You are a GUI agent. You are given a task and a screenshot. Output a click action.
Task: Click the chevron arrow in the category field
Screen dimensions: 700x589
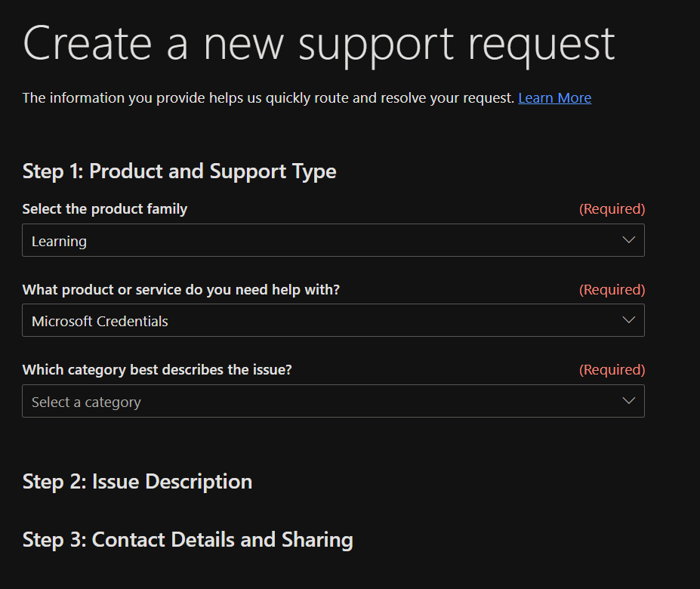[x=628, y=401]
